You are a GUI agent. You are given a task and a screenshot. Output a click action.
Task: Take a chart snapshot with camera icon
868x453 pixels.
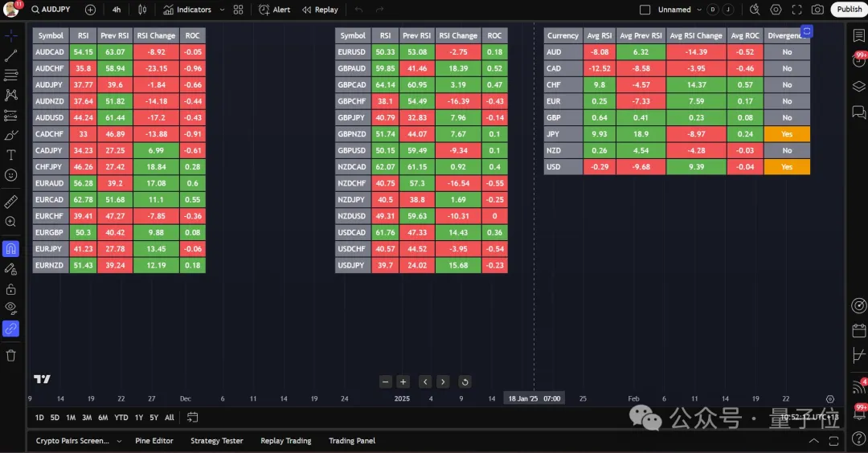point(817,10)
